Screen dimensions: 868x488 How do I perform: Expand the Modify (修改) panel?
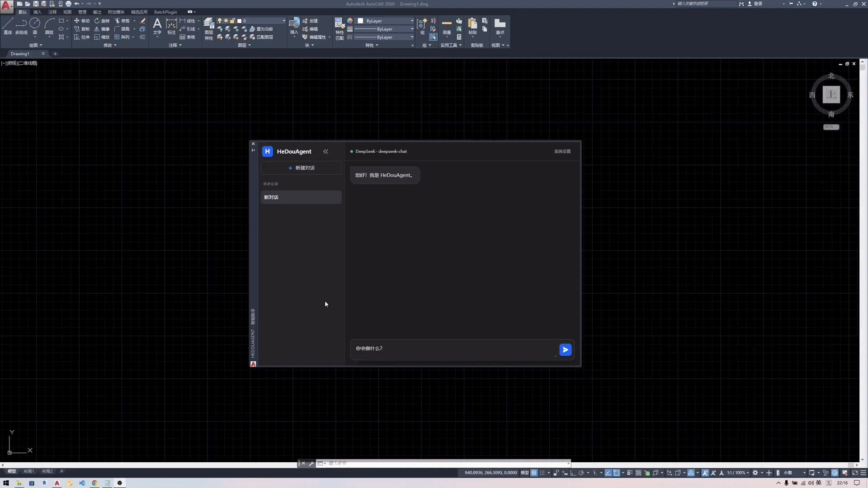[110, 45]
